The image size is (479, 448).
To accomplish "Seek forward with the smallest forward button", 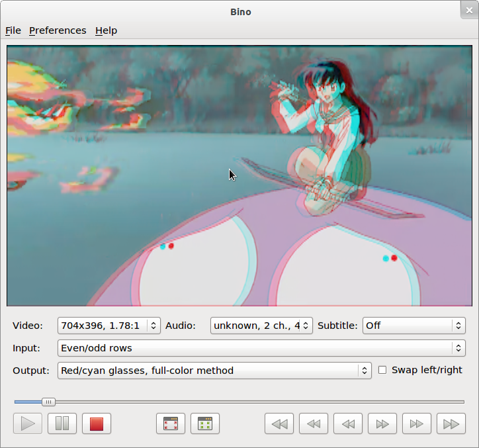I will pyautogui.click(x=382, y=424).
